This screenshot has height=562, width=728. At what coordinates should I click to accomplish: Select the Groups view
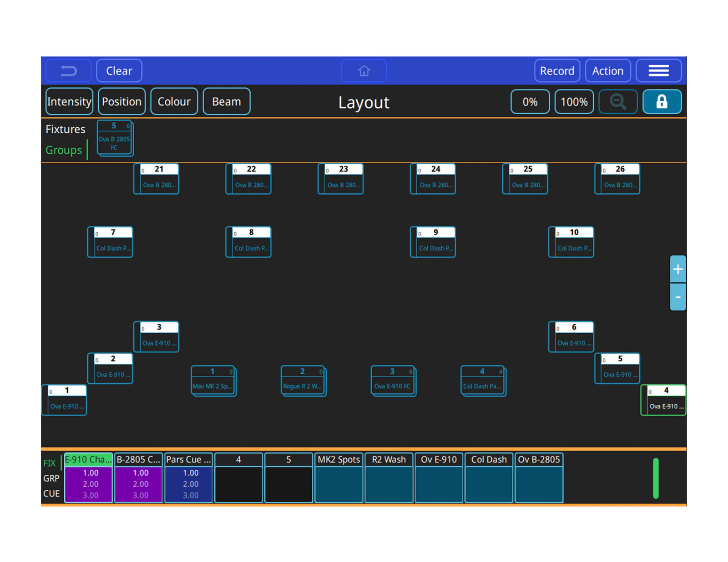click(64, 150)
